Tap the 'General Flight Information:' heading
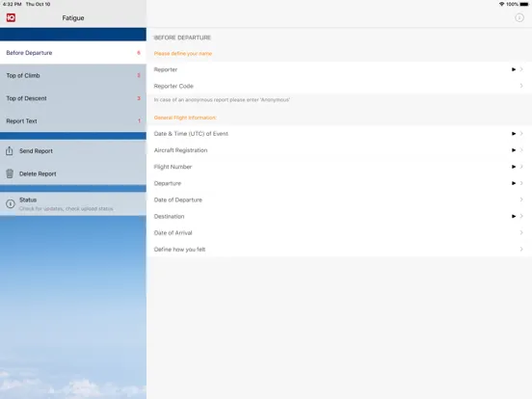Viewport: 532px width, 399px height. [x=185, y=118]
